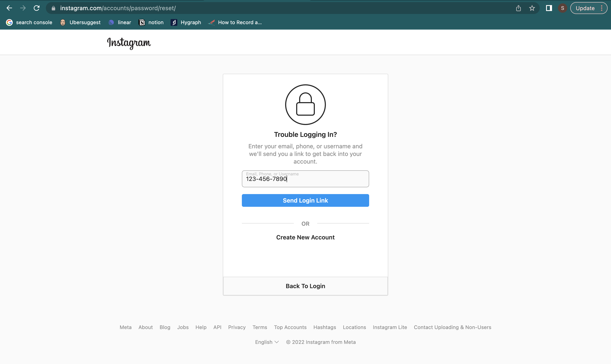Click the Update Chrome button

[585, 8]
